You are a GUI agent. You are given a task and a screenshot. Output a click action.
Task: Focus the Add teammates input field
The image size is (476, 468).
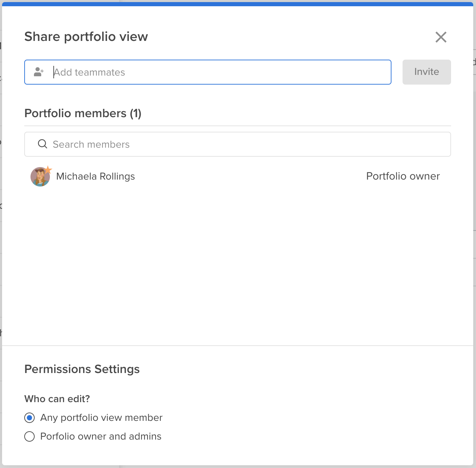208,72
